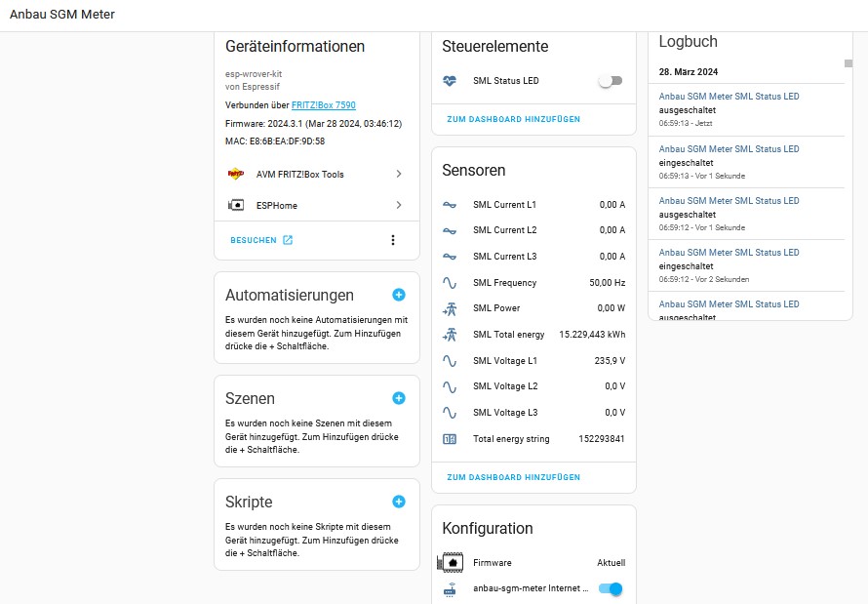Click Zum Dashboard hinzufügen under Sensoren

coord(513,477)
